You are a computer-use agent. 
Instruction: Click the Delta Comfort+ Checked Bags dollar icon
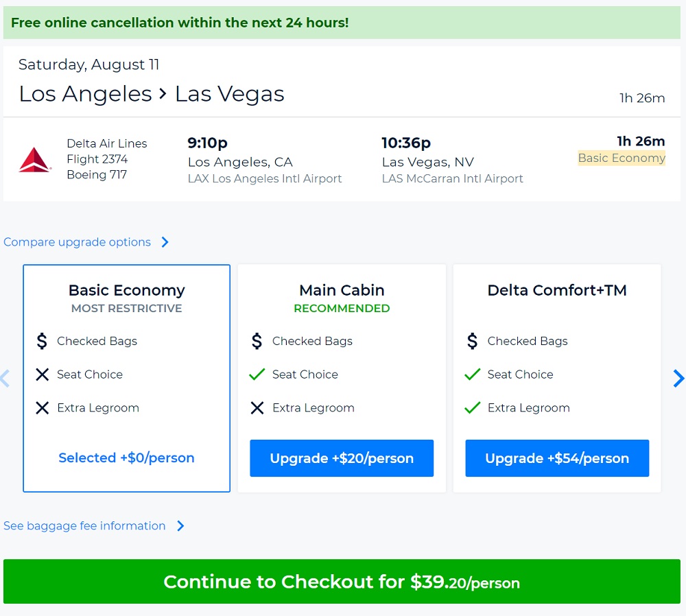472,341
